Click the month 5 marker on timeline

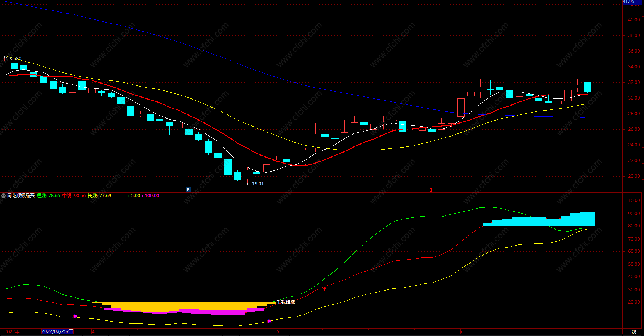(278, 332)
